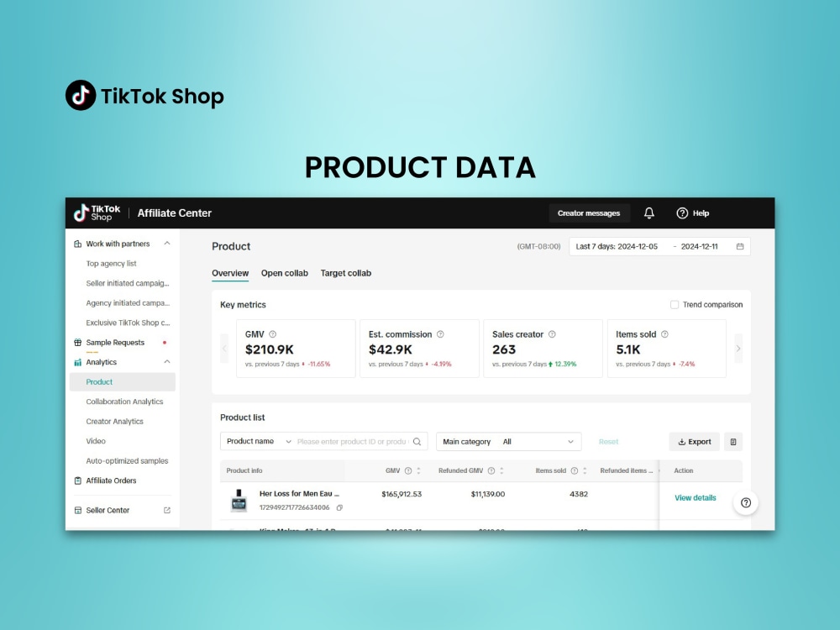The image size is (840, 630).
Task: Click the Sales creator info icon
Action: coord(552,334)
